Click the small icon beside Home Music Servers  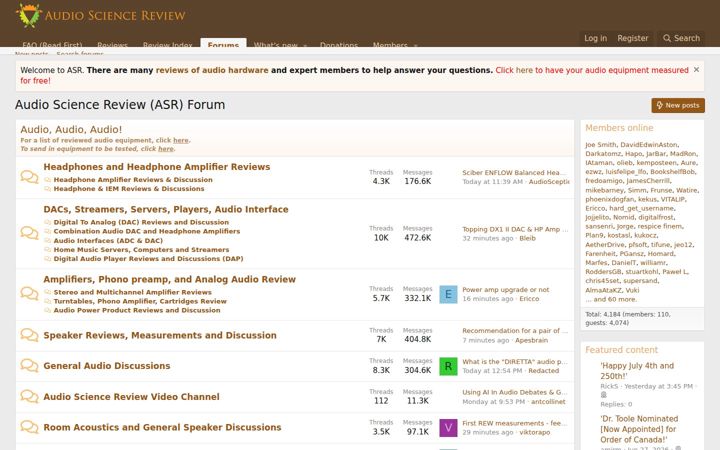pos(47,250)
